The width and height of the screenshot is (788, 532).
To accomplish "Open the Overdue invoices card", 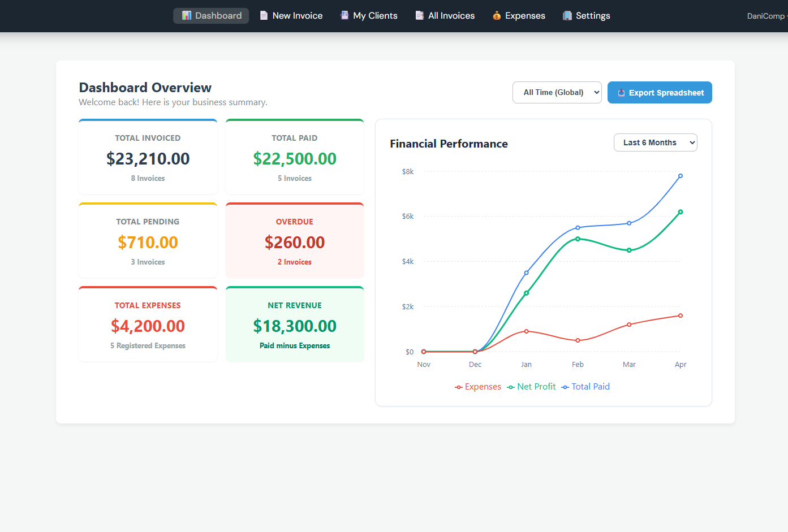I will tap(294, 240).
